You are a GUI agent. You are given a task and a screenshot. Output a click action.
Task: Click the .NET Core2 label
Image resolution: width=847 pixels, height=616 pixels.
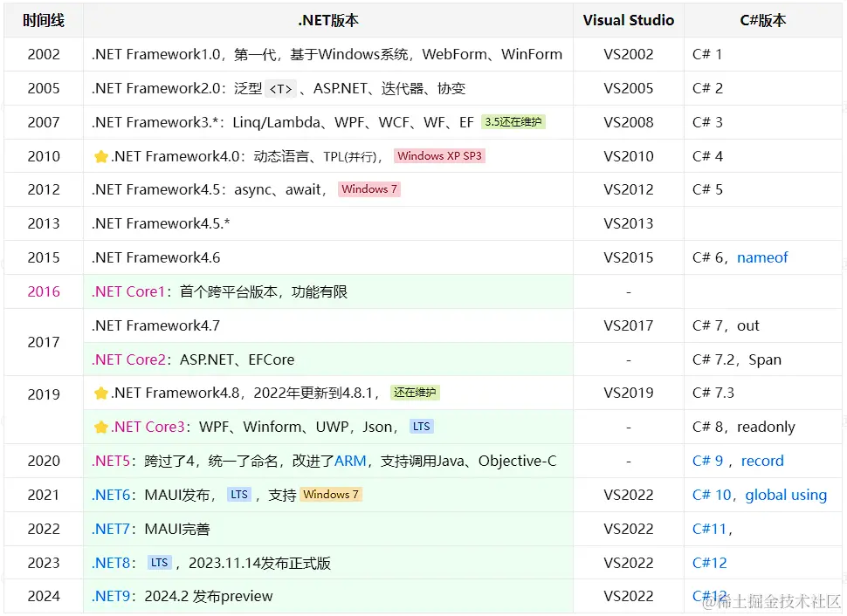click(128, 360)
